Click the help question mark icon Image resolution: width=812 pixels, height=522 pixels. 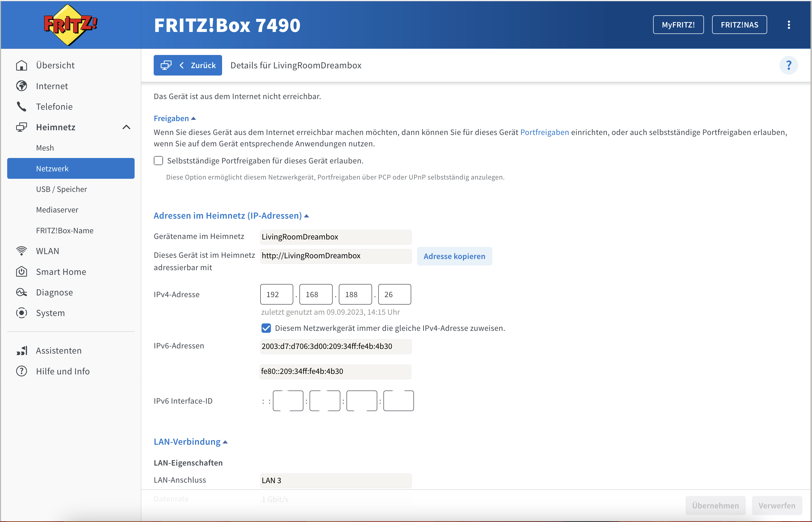pos(788,65)
